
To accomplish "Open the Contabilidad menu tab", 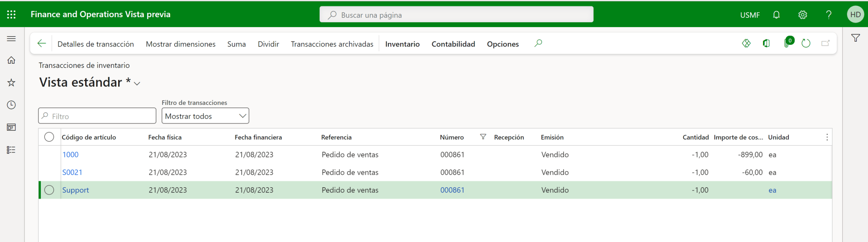I will click(x=453, y=44).
